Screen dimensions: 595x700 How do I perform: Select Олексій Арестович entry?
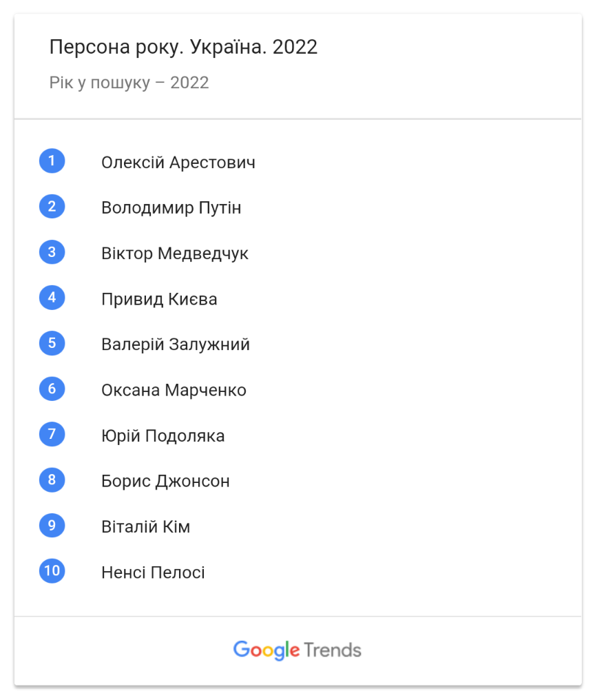pyautogui.click(x=178, y=163)
